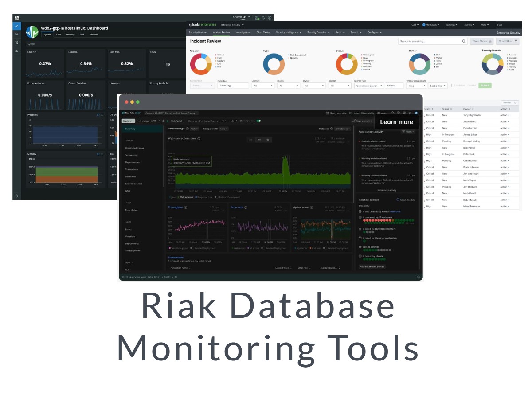Click the Learn more button
The width and height of the screenshot is (532, 399).
click(396, 122)
